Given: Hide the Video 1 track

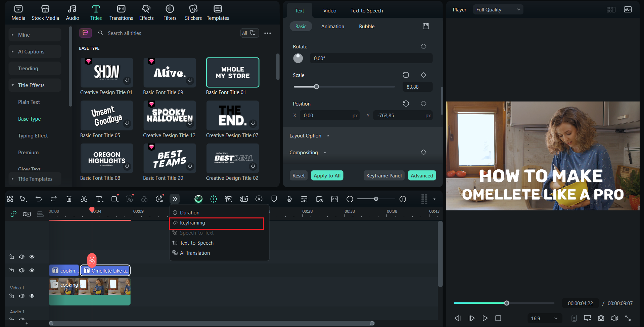Looking at the screenshot, I should click(32, 296).
